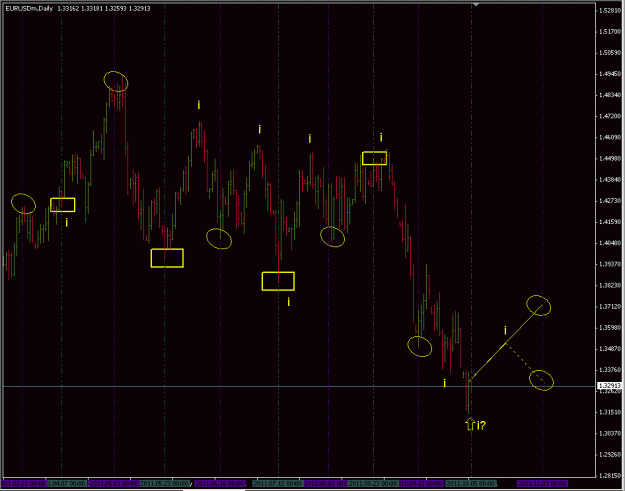Image resolution: width=625 pixels, height=491 pixels.
Task: Click the 1.43840 price scale label
Action: coord(610,179)
